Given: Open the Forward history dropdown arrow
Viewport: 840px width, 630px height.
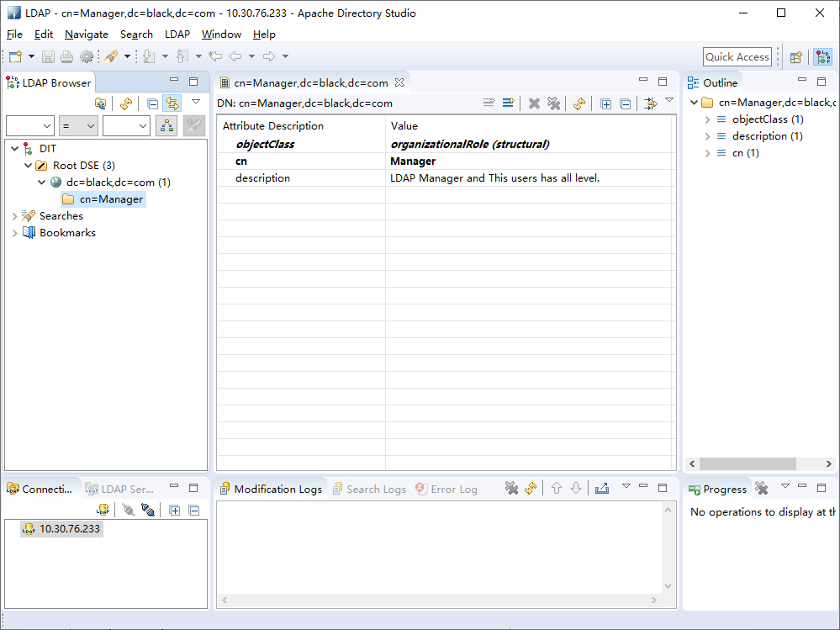Looking at the screenshot, I should click(x=286, y=56).
